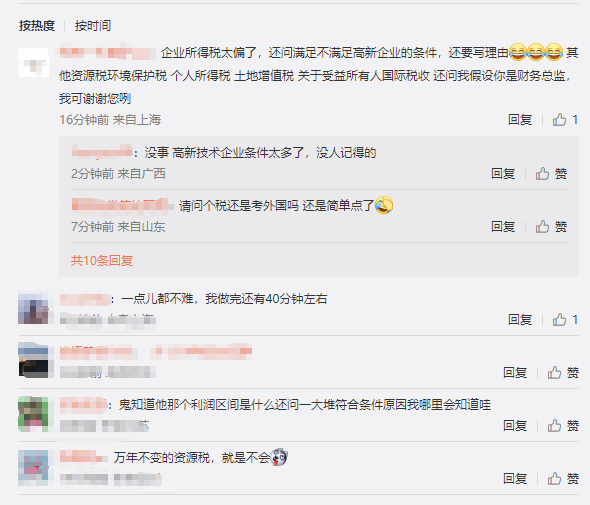This screenshot has width=590, height=505.
Task: Reply to the 鬼知道他那个利润区间 comment
Action: (515, 426)
